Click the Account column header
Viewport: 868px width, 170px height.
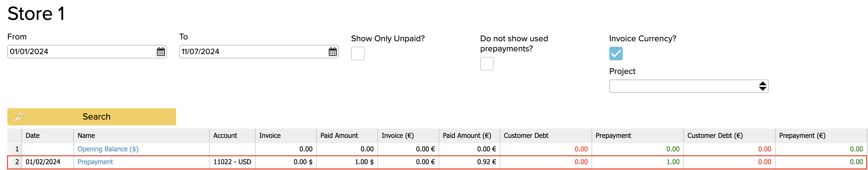(x=225, y=135)
